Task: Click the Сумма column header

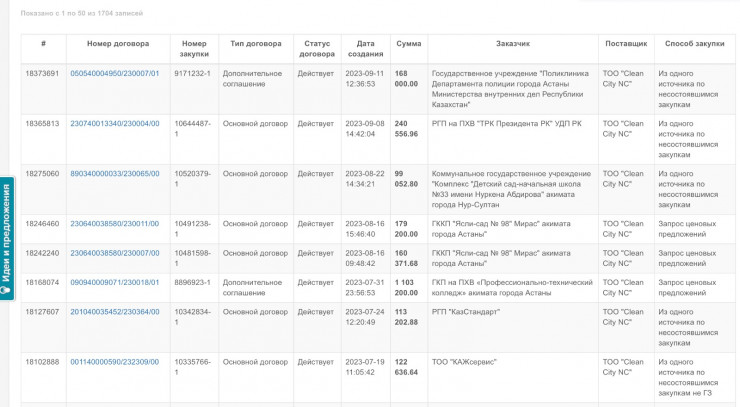Action: tap(408, 44)
